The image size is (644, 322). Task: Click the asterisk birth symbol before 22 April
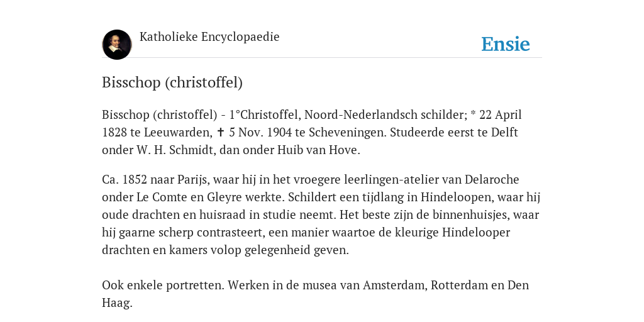click(473, 114)
